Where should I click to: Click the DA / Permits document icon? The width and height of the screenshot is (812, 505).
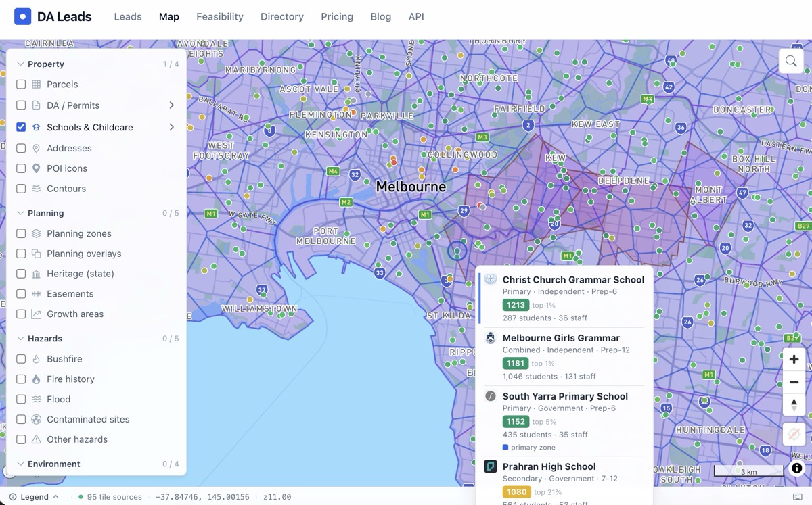pos(37,105)
